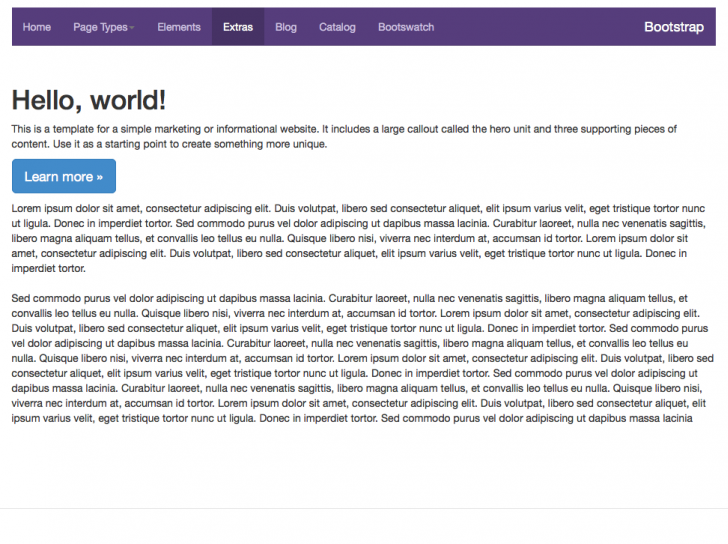Viewport: 728px width, 544px height.
Task: Click empty navbar space between Bootswatch and Bootstrap
Action: click(x=540, y=27)
